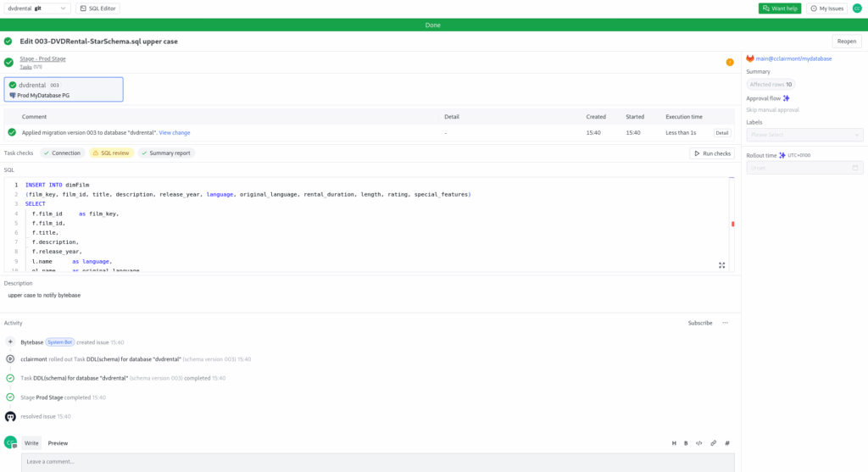Open the Activity more options menu
This screenshot has height=472, width=868.
click(x=726, y=323)
